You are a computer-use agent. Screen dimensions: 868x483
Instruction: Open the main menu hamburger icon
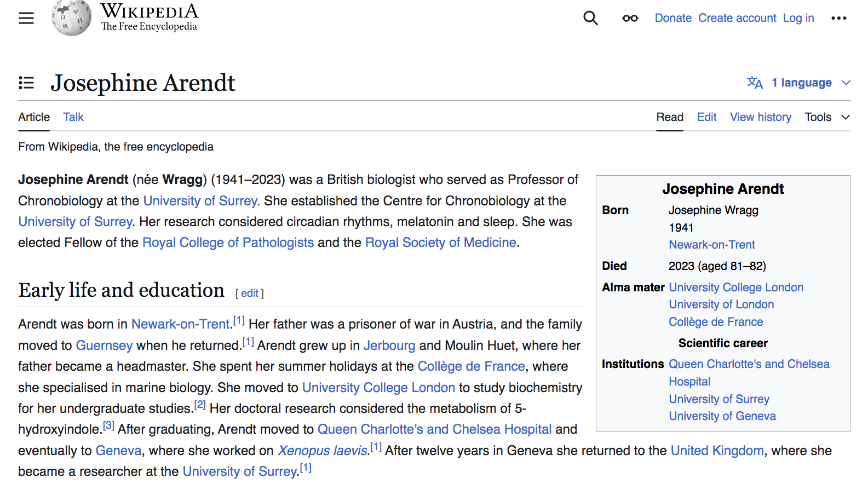click(26, 18)
